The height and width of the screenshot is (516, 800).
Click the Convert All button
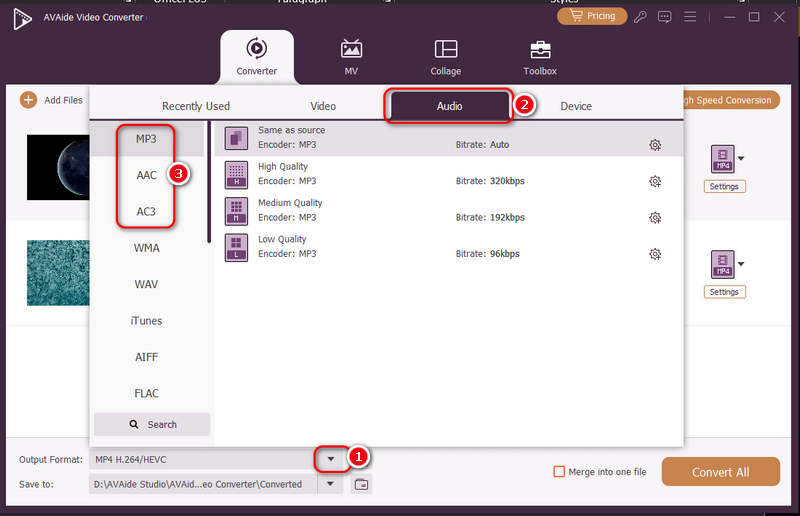(720, 472)
